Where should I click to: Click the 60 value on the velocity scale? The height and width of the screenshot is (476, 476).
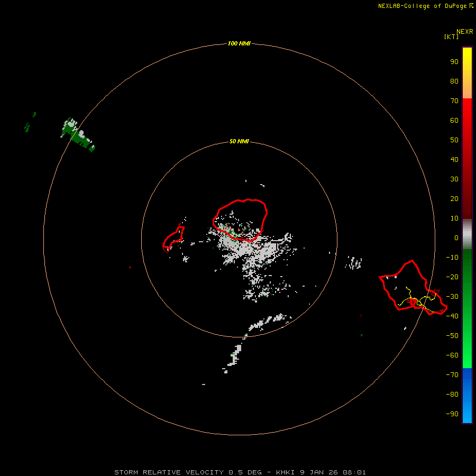pyautogui.click(x=454, y=120)
